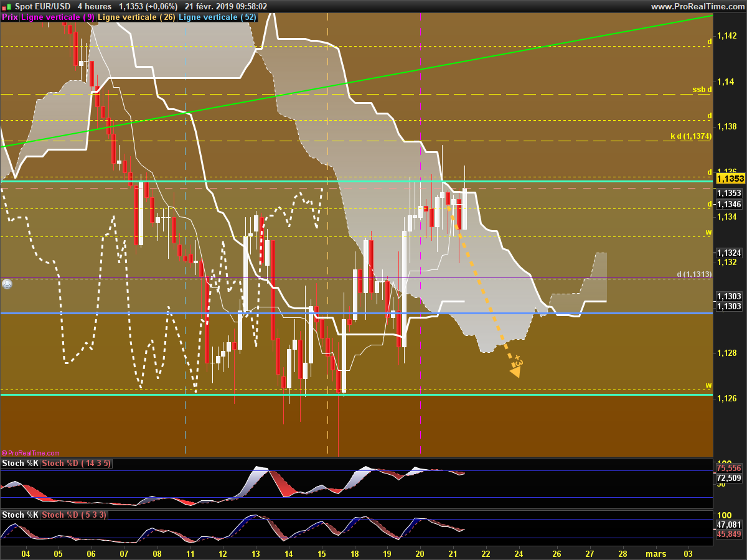
Task: Click the mars label on the date axis
Action: [x=655, y=553]
